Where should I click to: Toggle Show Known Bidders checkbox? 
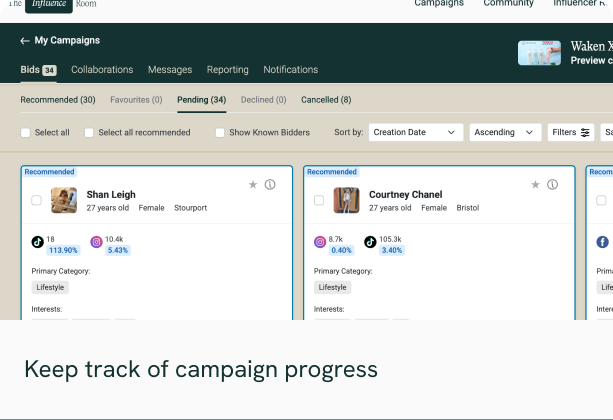[x=220, y=132]
